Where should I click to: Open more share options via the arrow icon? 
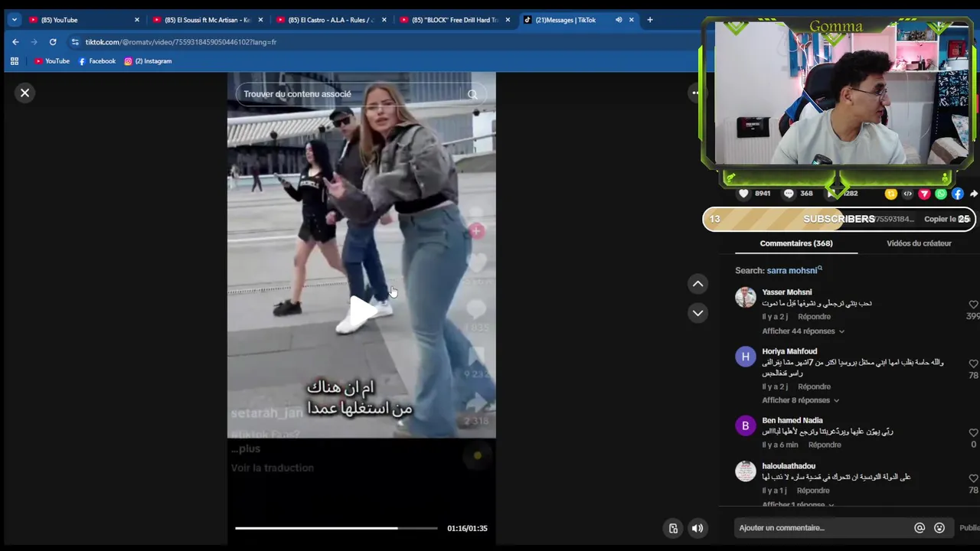coord(974,194)
